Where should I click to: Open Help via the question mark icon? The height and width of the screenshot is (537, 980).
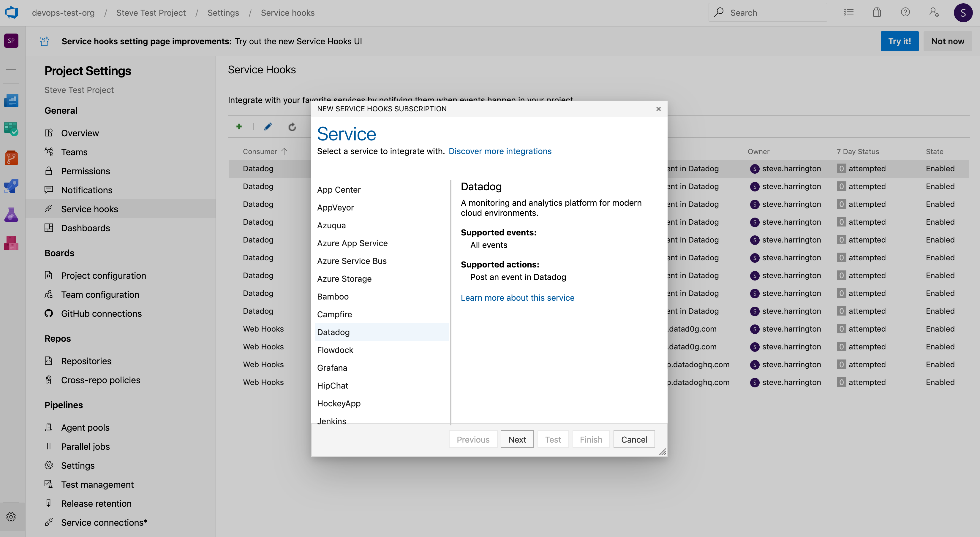point(905,12)
